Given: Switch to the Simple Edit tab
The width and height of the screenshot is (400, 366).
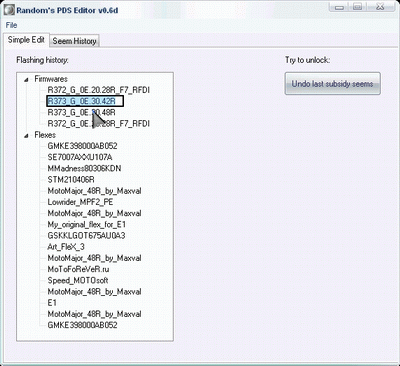Looking at the screenshot, I should (26, 40).
